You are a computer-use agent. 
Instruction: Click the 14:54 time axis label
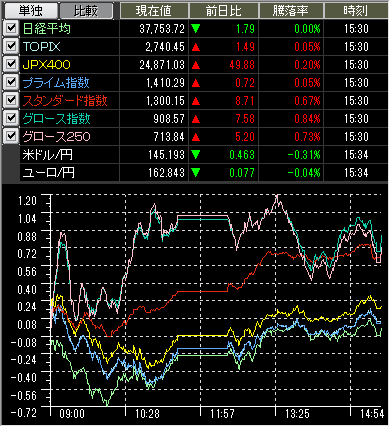coord(372,414)
